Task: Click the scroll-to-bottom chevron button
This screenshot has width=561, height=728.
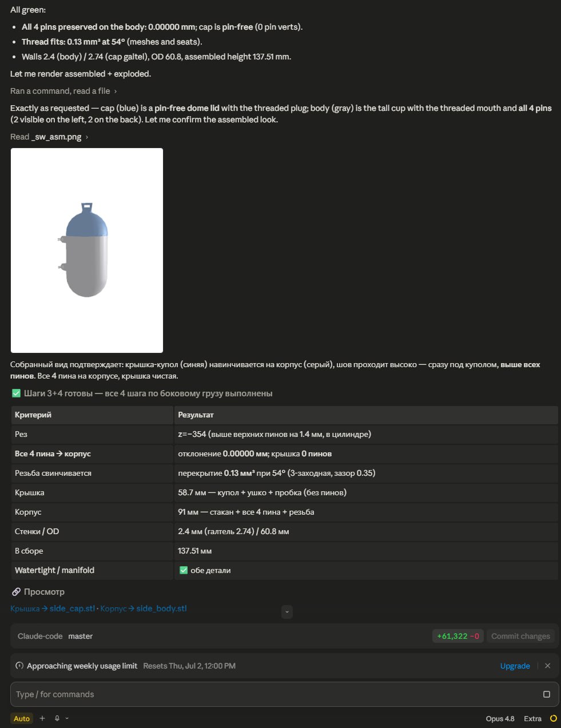Action: [287, 611]
